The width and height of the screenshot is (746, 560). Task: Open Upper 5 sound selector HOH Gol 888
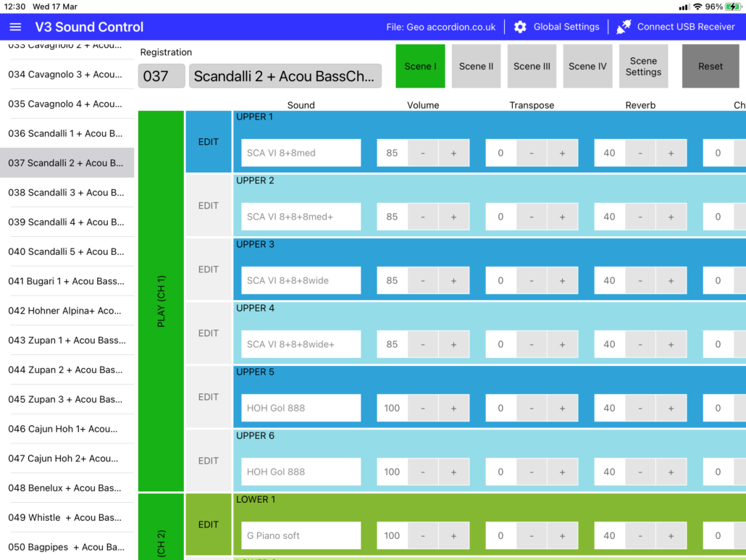(x=301, y=408)
